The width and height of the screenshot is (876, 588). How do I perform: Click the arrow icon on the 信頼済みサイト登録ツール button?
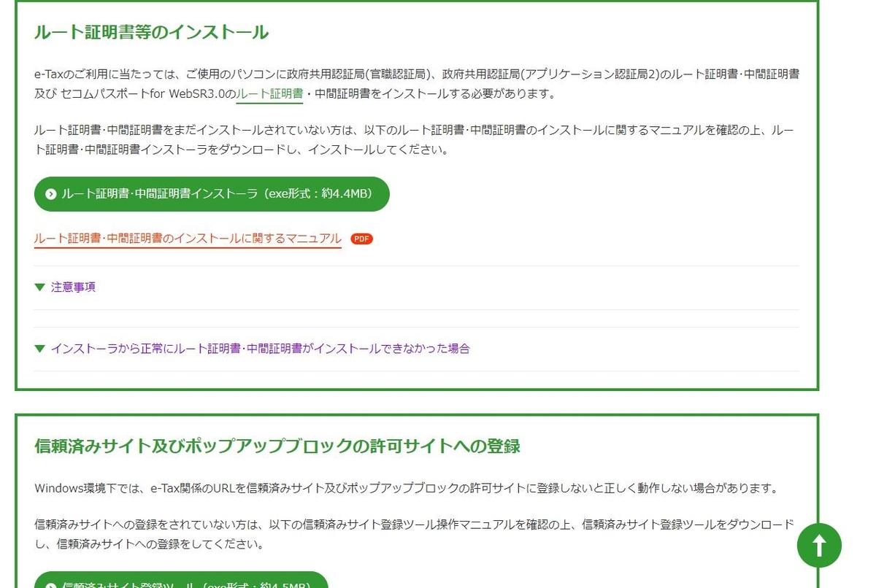(x=50, y=584)
